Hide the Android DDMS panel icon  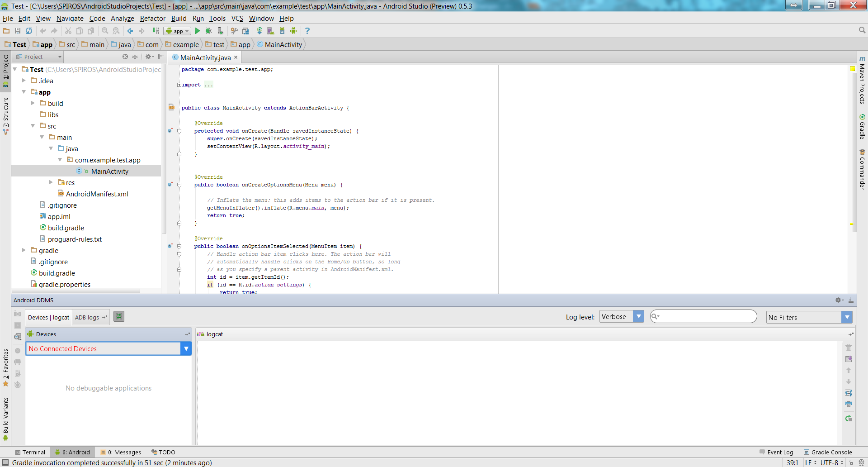pos(851,300)
